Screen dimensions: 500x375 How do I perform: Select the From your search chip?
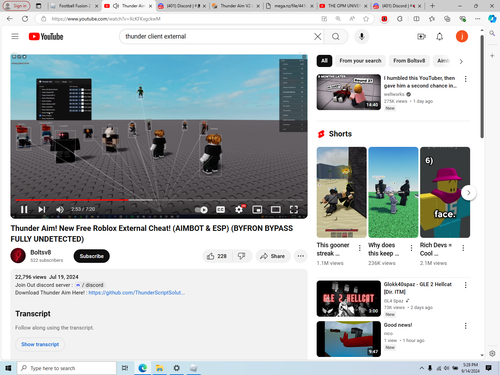(x=360, y=61)
